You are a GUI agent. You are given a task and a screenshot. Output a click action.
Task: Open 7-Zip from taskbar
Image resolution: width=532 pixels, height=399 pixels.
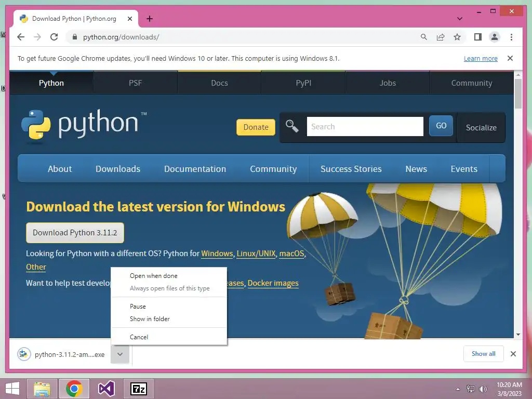(x=138, y=389)
